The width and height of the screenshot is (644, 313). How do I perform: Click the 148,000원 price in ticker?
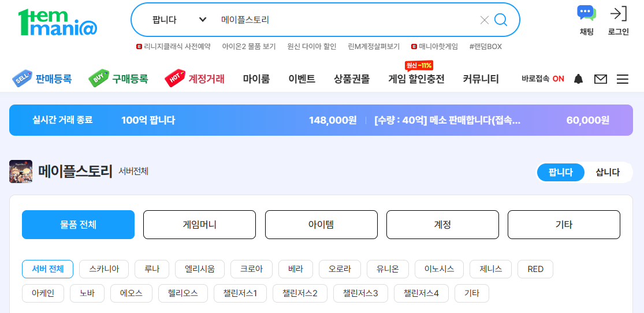click(333, 120)
